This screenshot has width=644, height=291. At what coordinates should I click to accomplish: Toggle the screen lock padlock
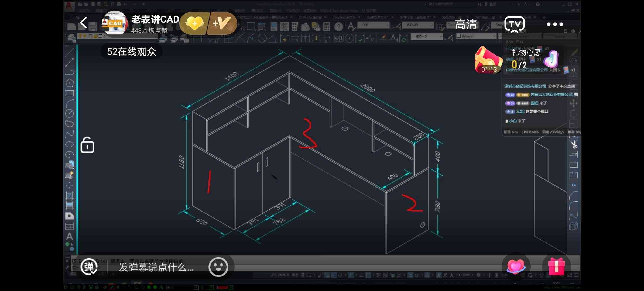pyautogui.click(x=87, y=145)
